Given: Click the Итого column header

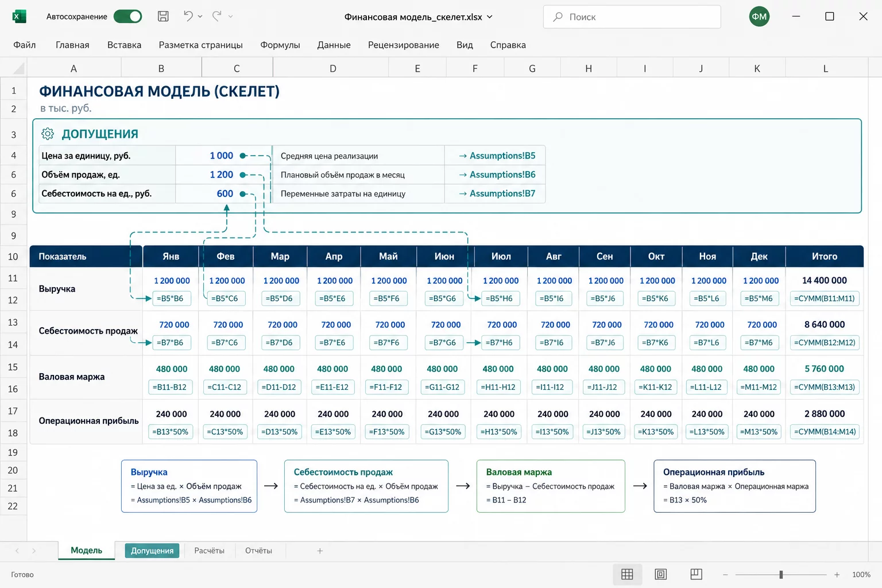Looking at the screenshot, I should coord(825,256).
